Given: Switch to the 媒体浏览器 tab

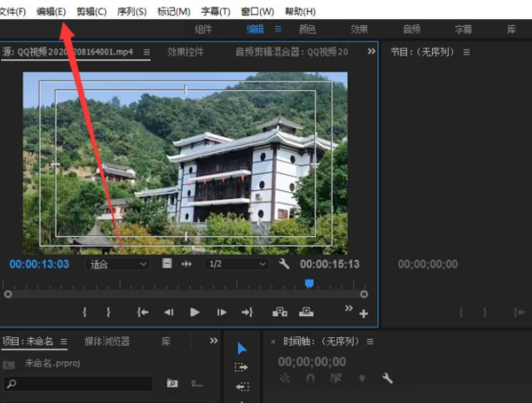Looking at the screenshot, I should pos(107,341).
